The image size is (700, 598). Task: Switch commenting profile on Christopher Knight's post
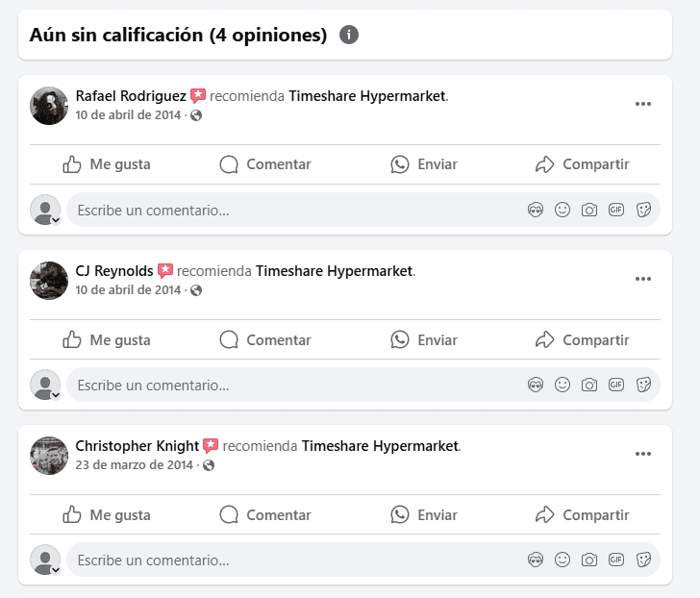click(46, 561)
